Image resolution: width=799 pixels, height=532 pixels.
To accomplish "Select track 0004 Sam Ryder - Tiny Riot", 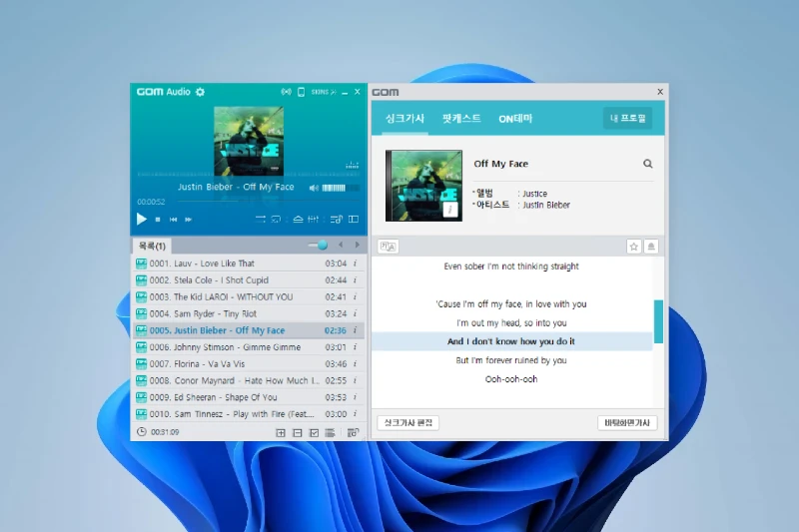I will pos(248,313).
